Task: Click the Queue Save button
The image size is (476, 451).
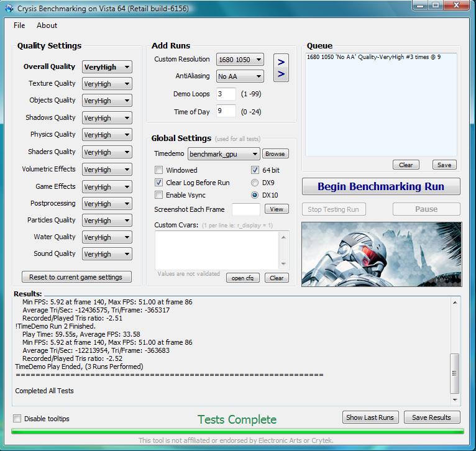Action: pyautogui.click(x=444, y=165)
